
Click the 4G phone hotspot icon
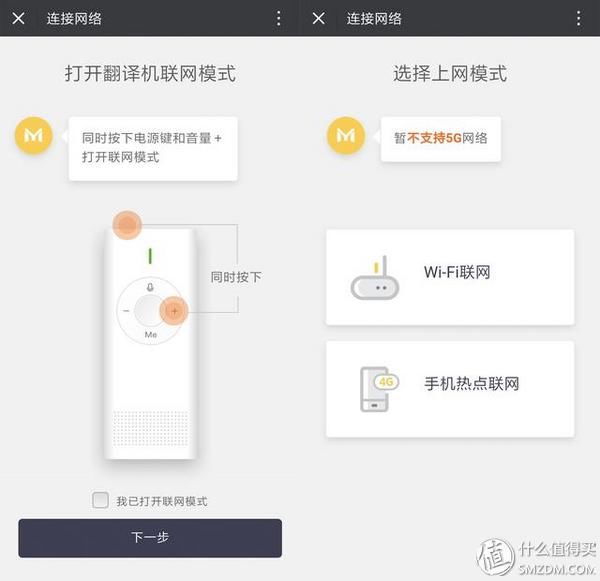[379, 389]
